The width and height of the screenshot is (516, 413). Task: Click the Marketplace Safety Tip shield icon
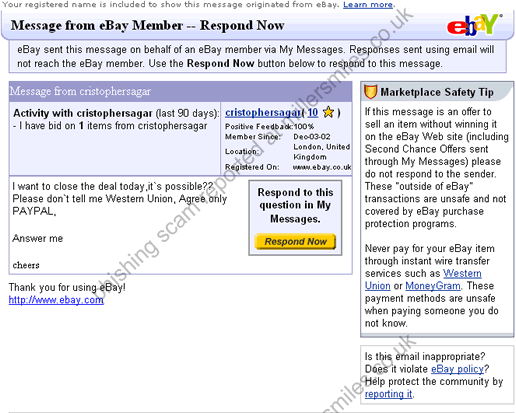(370, 92)
